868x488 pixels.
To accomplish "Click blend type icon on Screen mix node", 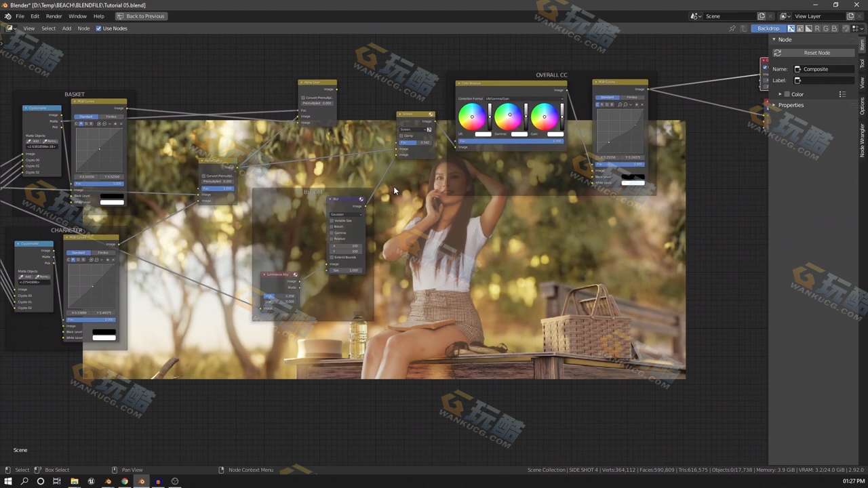I will tap(429, 129).
